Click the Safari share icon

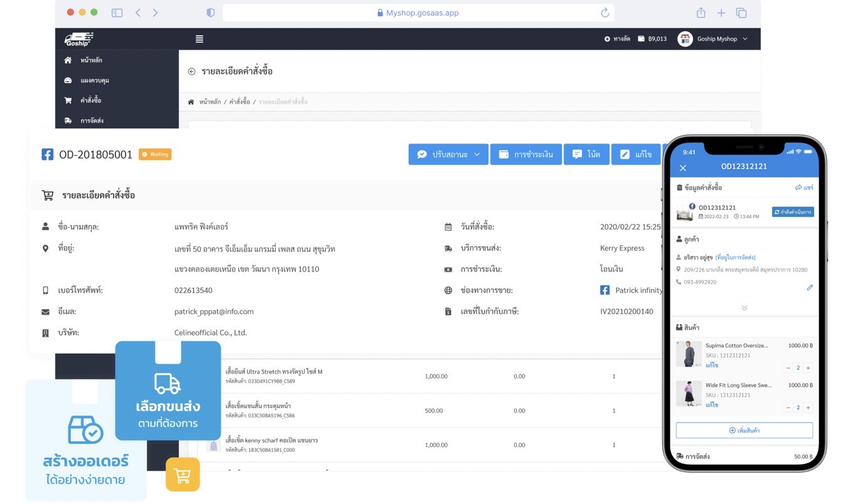coord(701,13)
